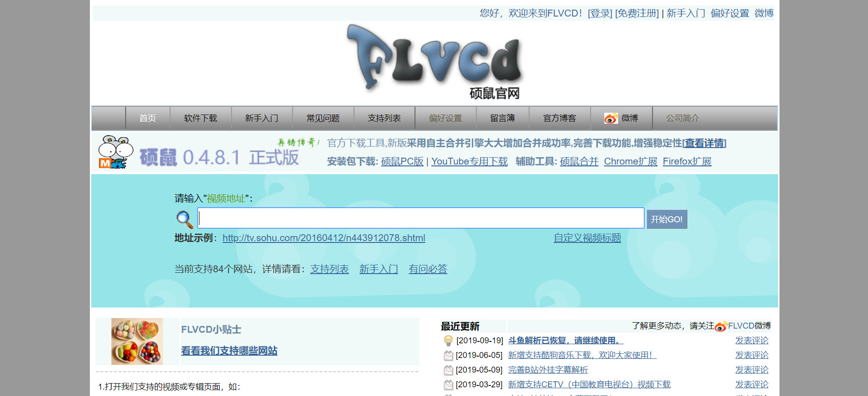Click the Weibo eye icon in navigation bar

tap(610, 118)
